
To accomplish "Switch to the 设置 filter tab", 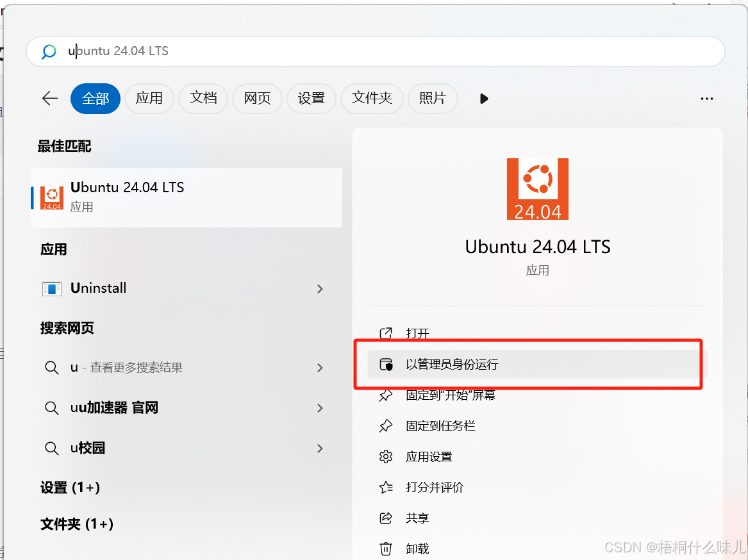I will (x=311, y=98).
